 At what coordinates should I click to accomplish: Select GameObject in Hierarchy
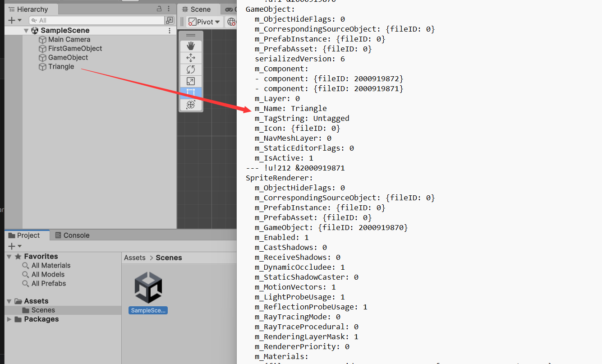coord(68,58)
